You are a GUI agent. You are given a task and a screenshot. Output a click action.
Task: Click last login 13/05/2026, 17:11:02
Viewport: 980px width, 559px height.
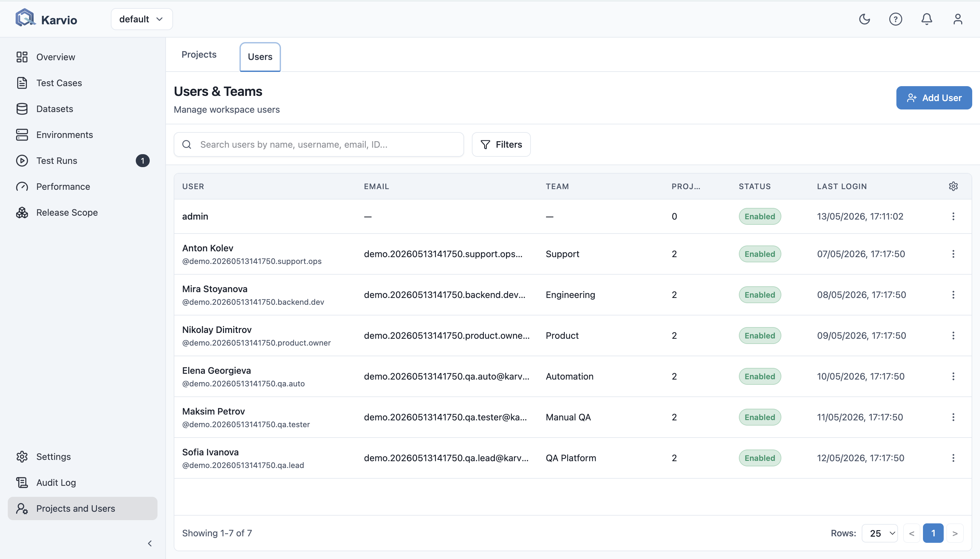(860, 217)
